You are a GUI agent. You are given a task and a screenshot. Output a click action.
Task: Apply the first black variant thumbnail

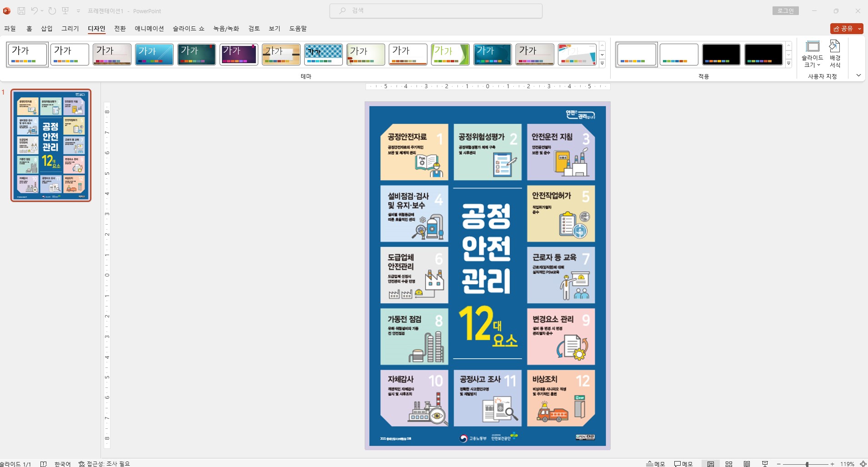(x=721, y=55)
